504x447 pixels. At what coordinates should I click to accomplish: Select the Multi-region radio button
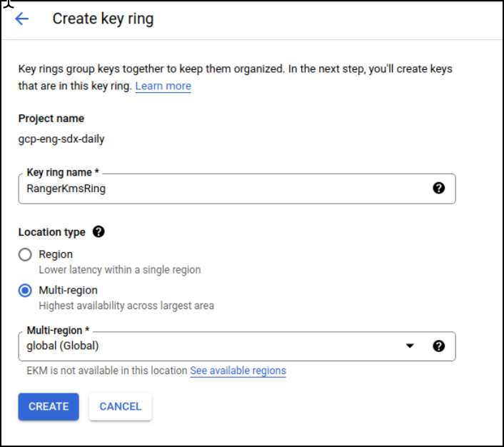coord(25,291)
